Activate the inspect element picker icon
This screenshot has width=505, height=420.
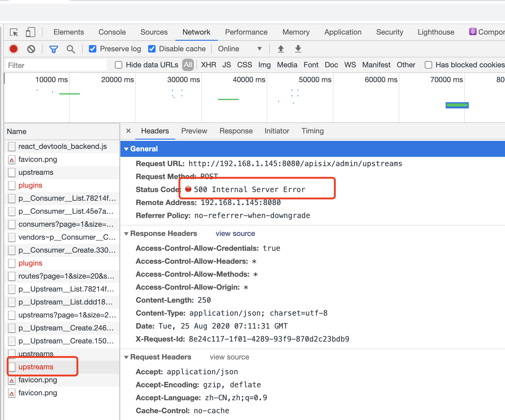coord(14,32)
